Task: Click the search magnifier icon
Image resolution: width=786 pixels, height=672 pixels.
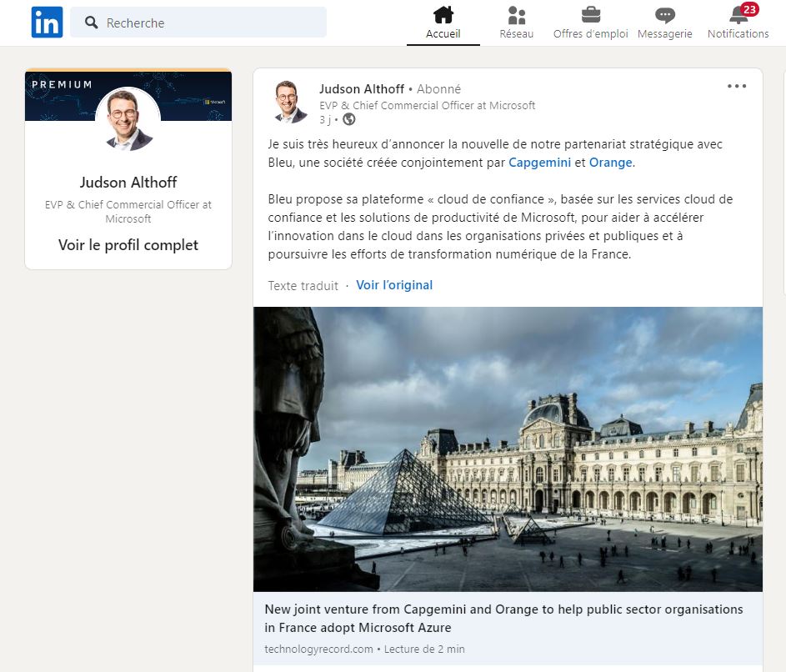Action: click(x=91, y=22)
